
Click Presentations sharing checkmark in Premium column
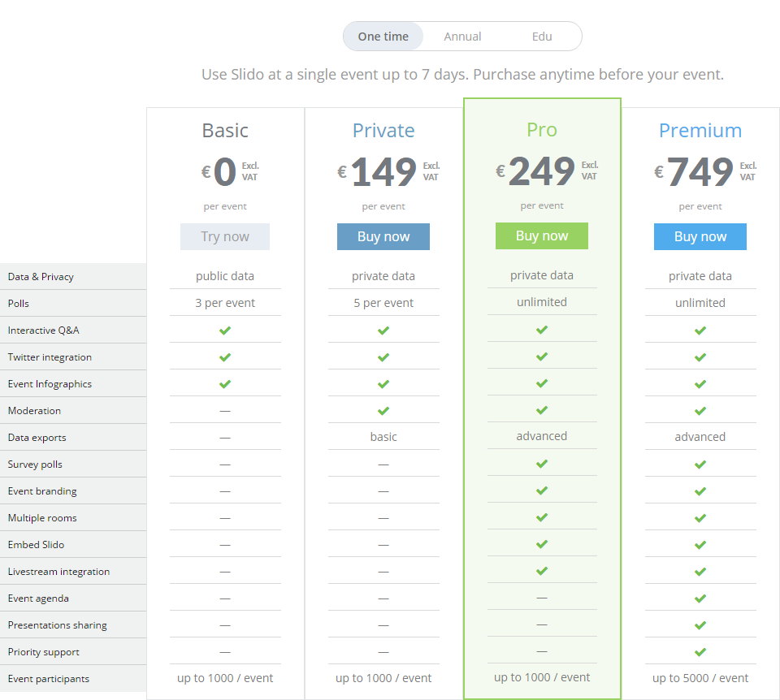(700, 625)
